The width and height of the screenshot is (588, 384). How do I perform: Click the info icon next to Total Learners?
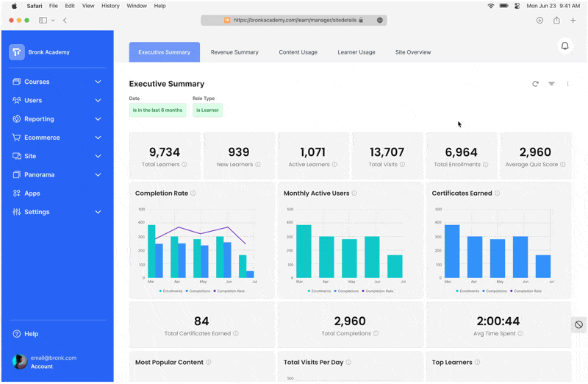click(x=184, y=164)
